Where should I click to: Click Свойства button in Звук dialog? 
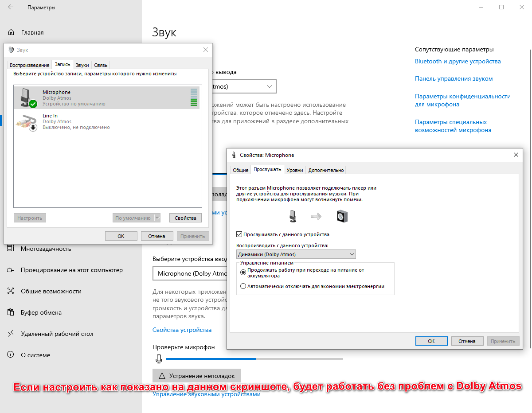point(185,218)
